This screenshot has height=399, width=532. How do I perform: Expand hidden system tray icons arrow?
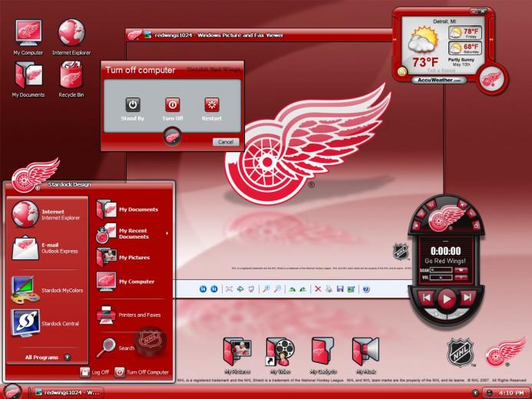click(475, 393)
